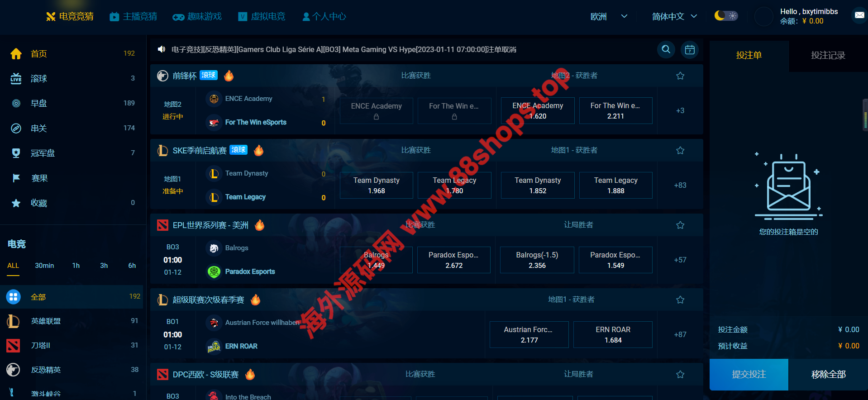Select the 30min time filter
This screenshot has height=400, width=868.
point(44,266)
